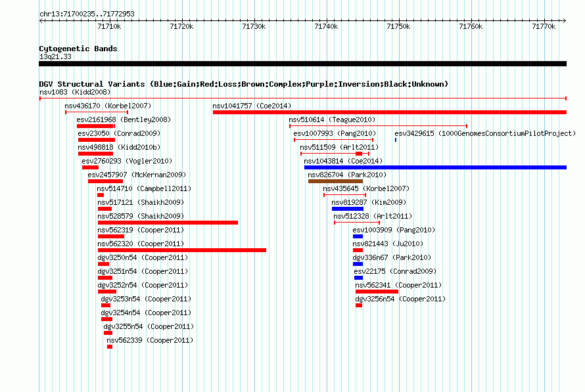Click the thin red line of nsv1083
The image size is (585, 392).
303,98
